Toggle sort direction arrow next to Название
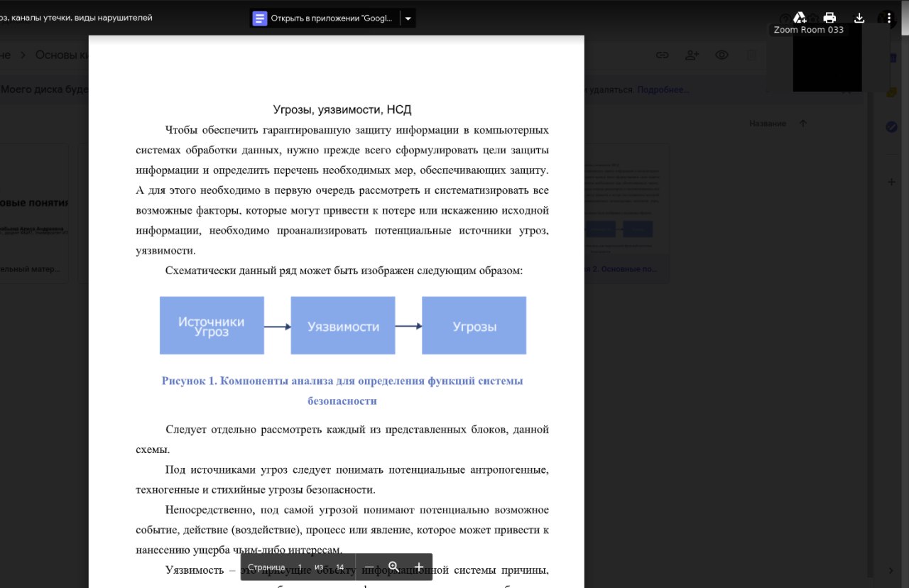Viewport: 909px width, 588px height. (803, 124)
